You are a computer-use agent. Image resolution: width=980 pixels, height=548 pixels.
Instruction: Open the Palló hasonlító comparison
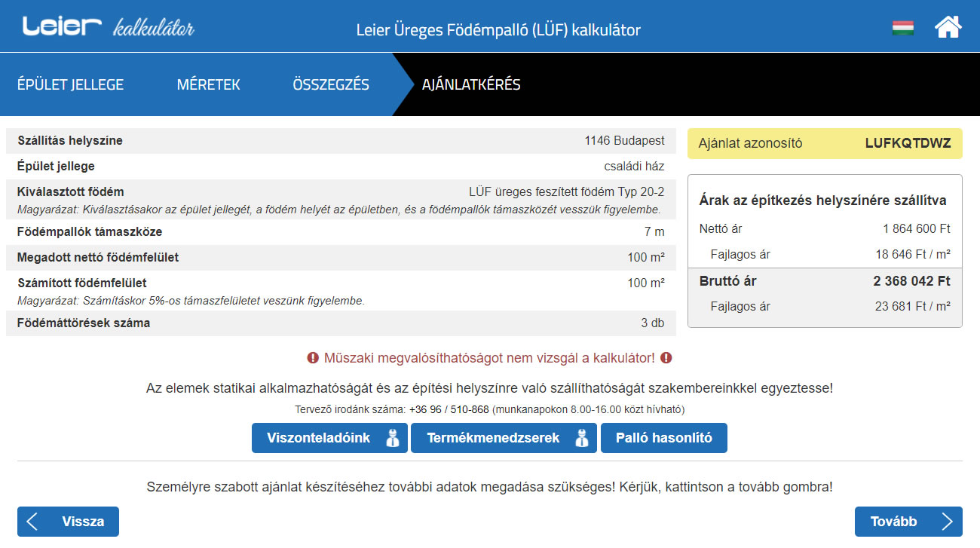click(664, 438)
